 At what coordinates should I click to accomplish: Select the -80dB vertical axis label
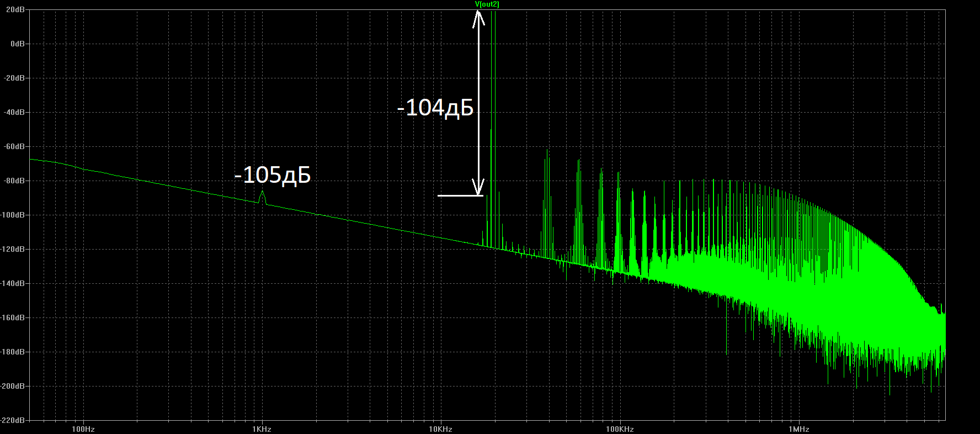coord(14,181)
